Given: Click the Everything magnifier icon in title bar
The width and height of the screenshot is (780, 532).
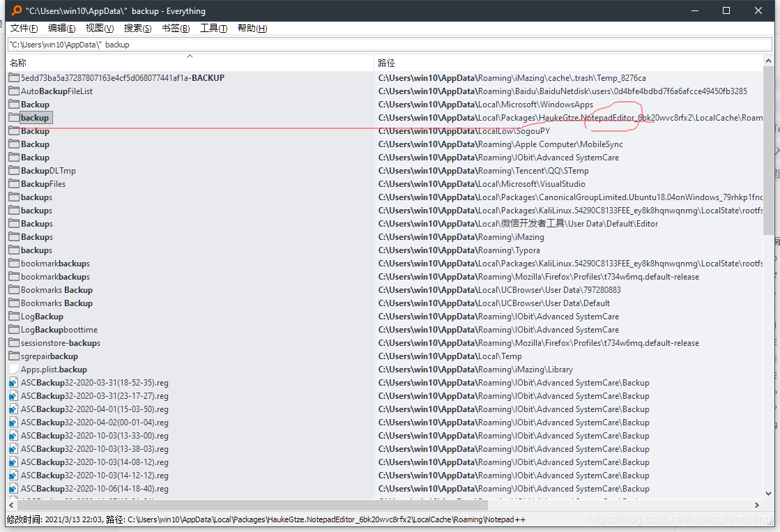Looking at the screenshot, I should pos(17,10).
